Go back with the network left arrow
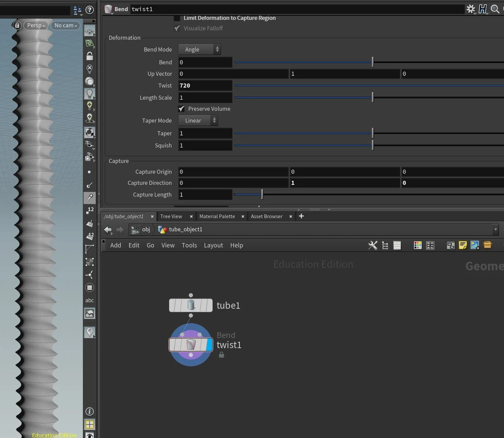 [x=108, y=230]
